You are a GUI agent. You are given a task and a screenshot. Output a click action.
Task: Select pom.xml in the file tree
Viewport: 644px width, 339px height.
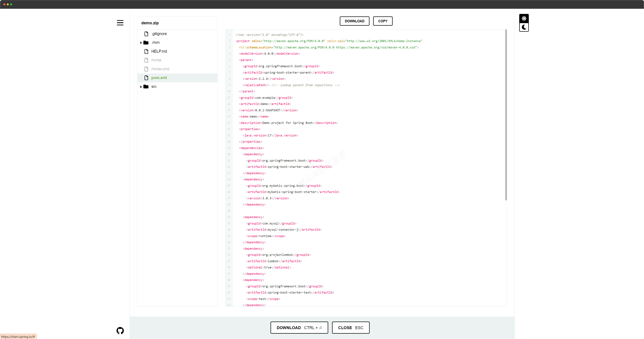click(x=159, y=78)
